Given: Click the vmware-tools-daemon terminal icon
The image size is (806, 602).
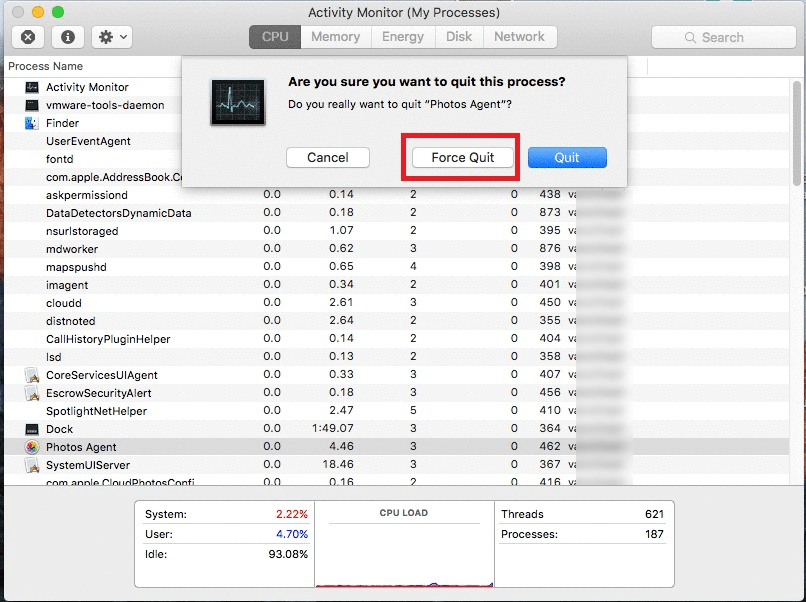Looking at the screenshot, I should pos(32,105).
